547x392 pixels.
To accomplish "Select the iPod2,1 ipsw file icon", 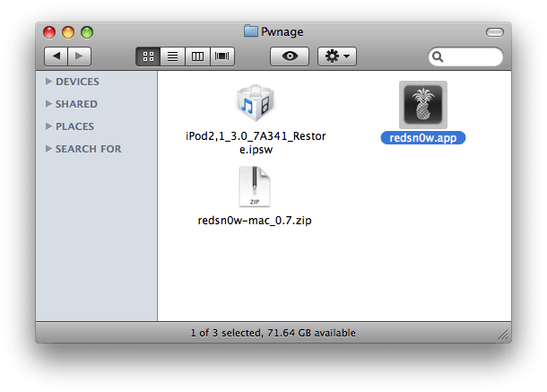I will pos(256,103).
